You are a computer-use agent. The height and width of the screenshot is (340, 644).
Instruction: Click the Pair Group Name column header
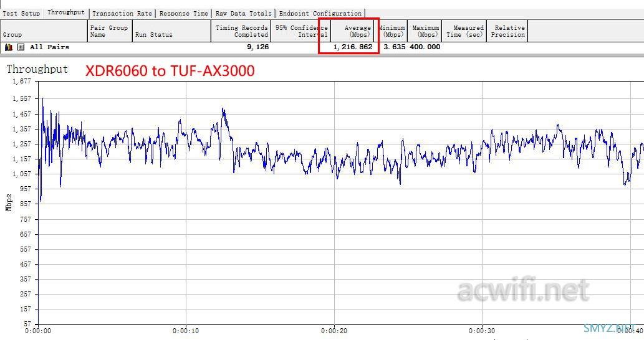coord(110,31)
